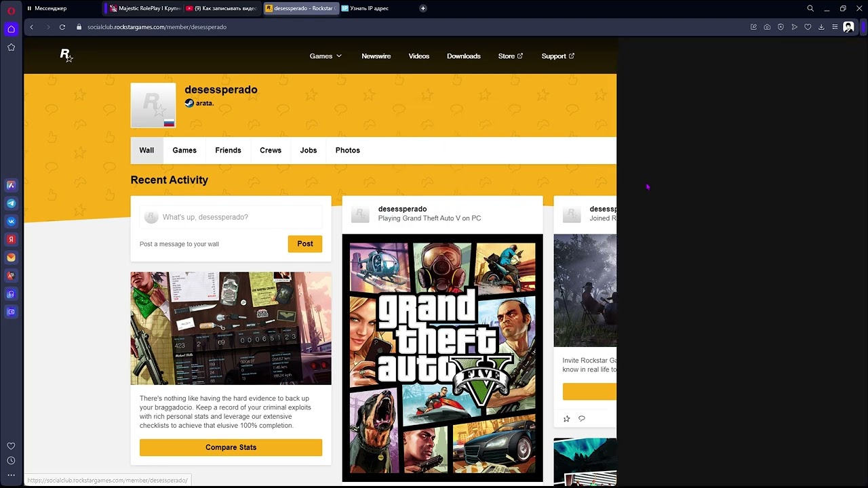Click the Rockstar Games logo
Viewport: 868px width, 488px height.
(x=66, y=56)
